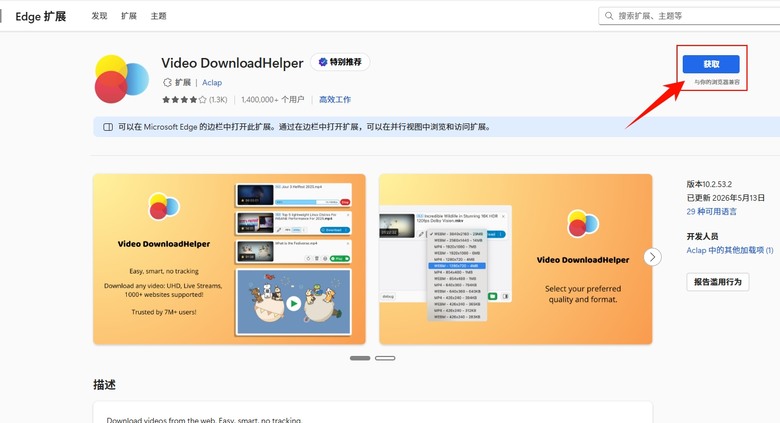Click the 报告滥用行为 button
Viewport: 780px width, 423px height.
pos(718,282)
